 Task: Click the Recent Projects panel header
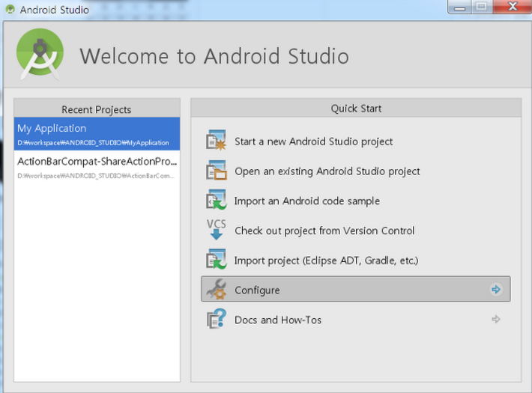coord(97,109)
